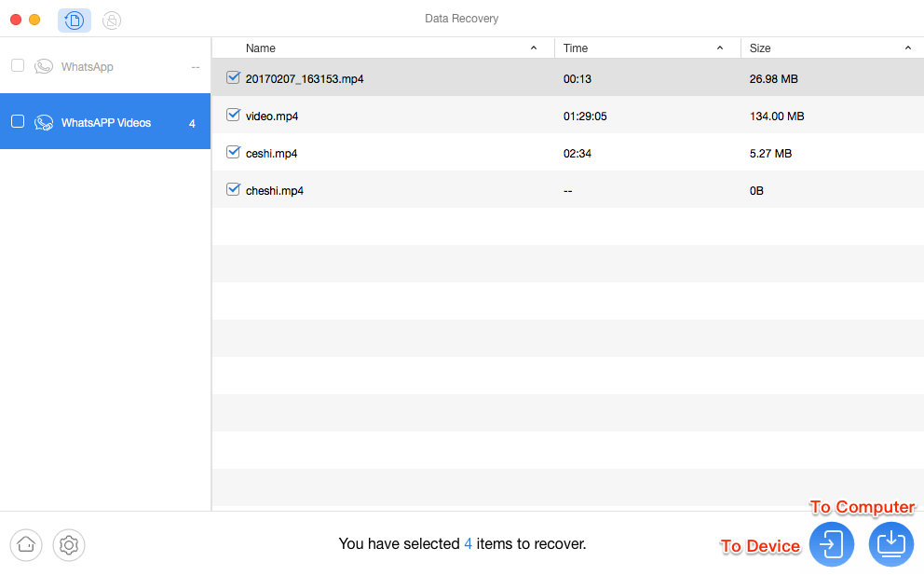The image size is (924, 575).
Task: Go to the Home screen
Action: pos(26,544)
